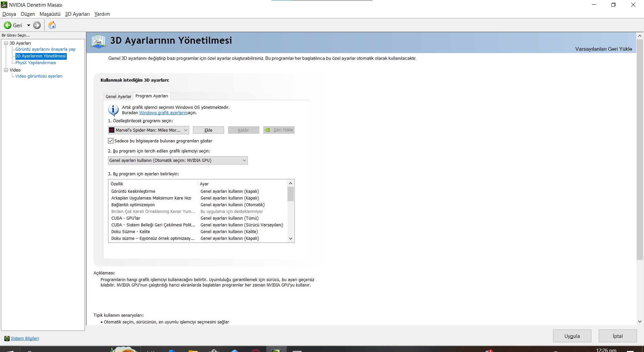The height and width of the screenshot is (352, 644).
Task: Open the Dosya menu
Action: tap(9, 14)
